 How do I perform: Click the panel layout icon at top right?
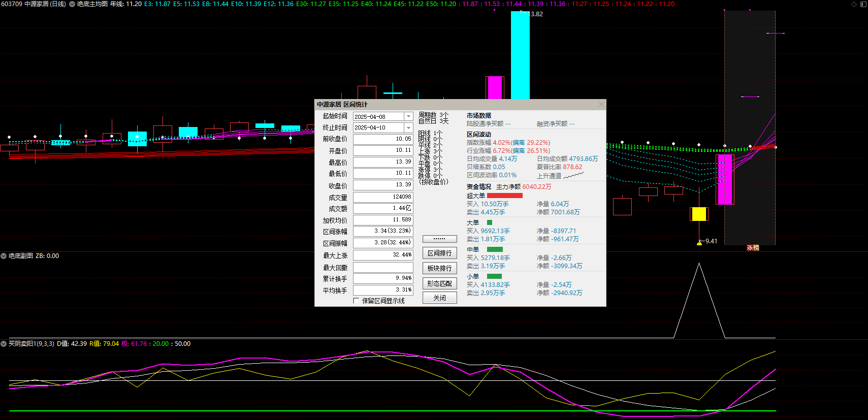[863, 4]
